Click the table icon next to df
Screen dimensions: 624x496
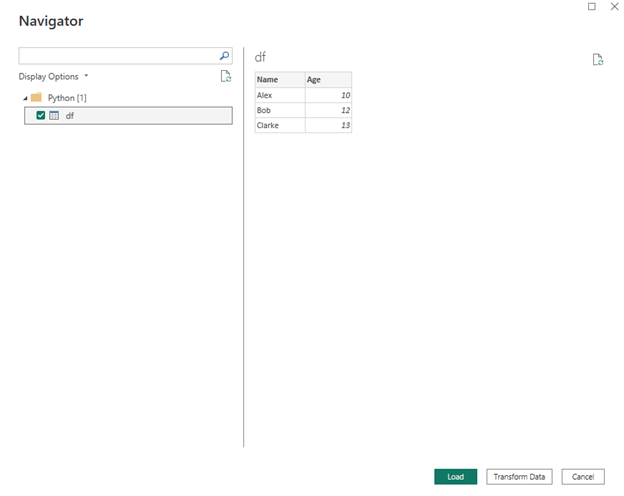(x=54, y=116)
